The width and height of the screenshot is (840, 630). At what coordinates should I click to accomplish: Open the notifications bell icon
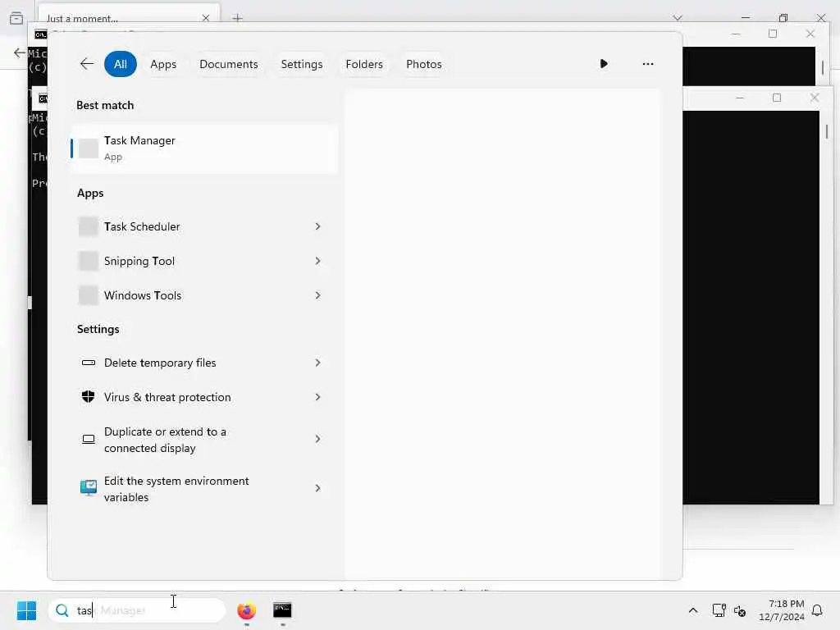(x=817, y=610)
